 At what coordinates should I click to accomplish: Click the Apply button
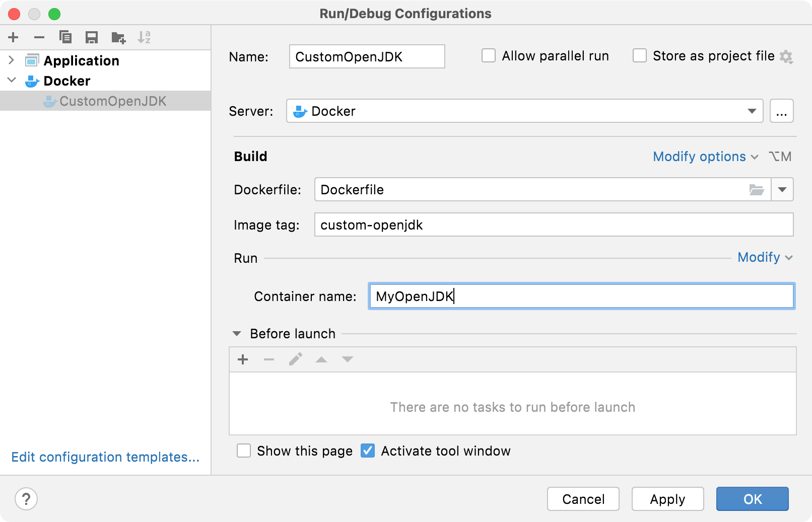point(668,499)
